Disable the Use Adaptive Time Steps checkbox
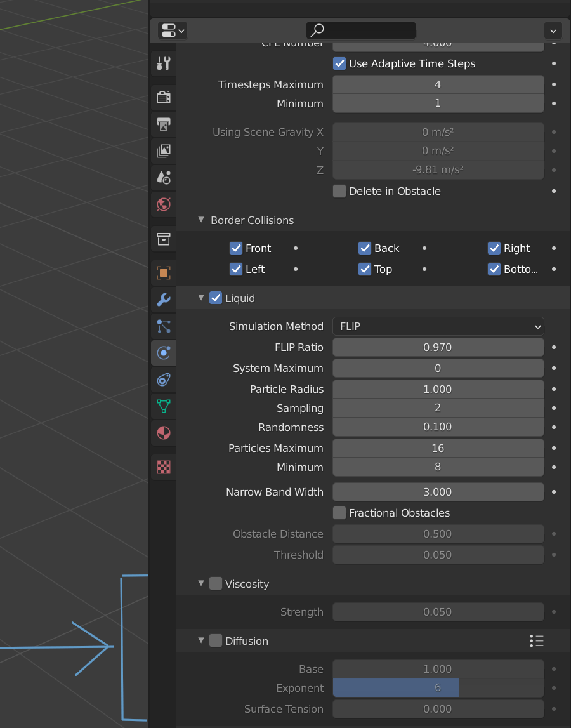 pos(339,63)
